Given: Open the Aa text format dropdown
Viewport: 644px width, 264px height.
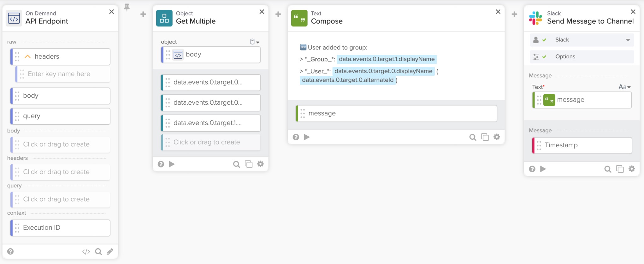Looking at the screenshot, I should pos(624,87).
